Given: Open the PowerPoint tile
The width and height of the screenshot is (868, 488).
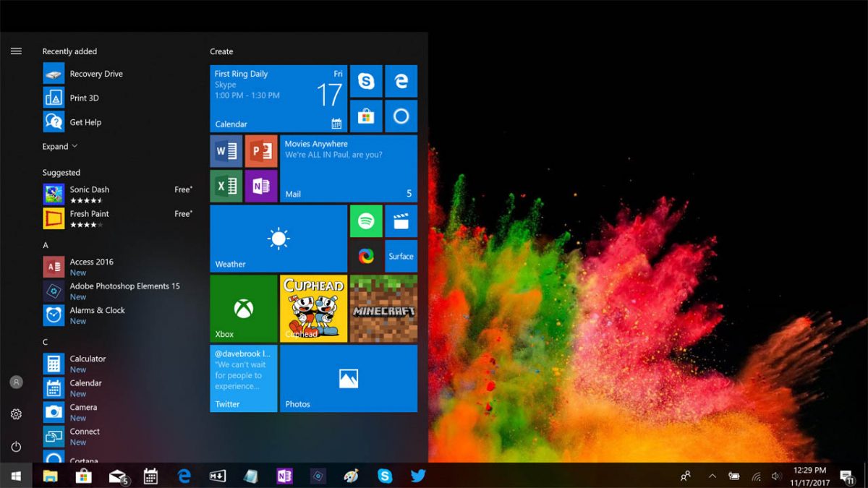Looking at the screenshot, I should click(261, 150).
